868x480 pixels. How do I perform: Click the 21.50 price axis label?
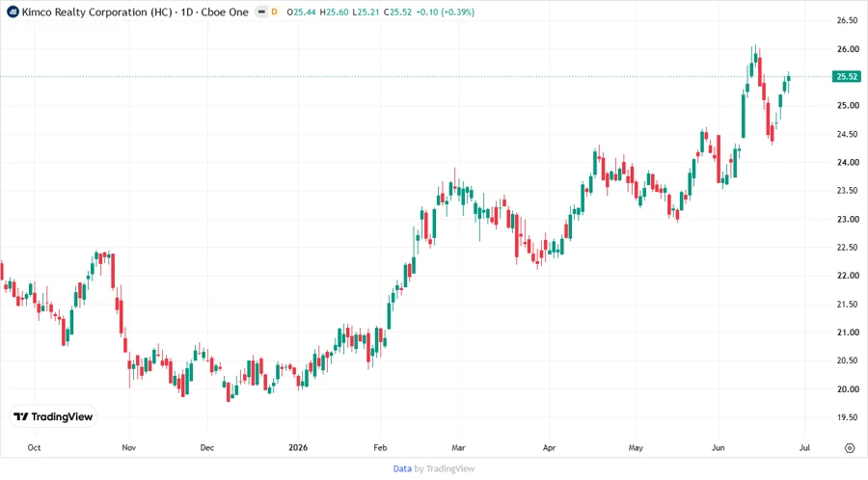[x=848, y=305]
